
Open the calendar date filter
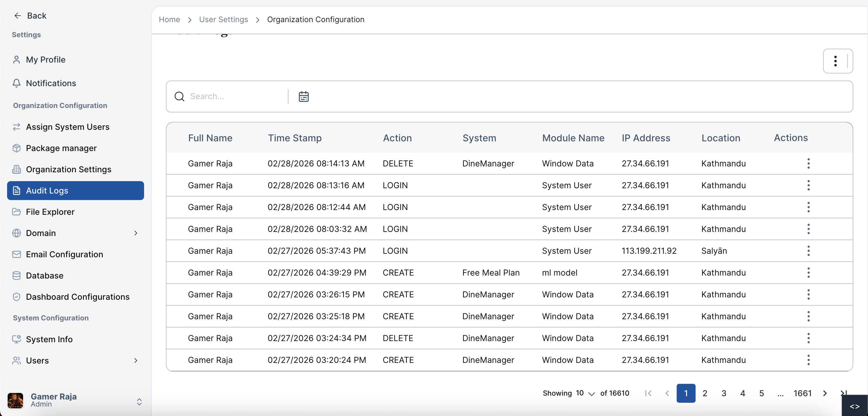(x=304, y=96)
